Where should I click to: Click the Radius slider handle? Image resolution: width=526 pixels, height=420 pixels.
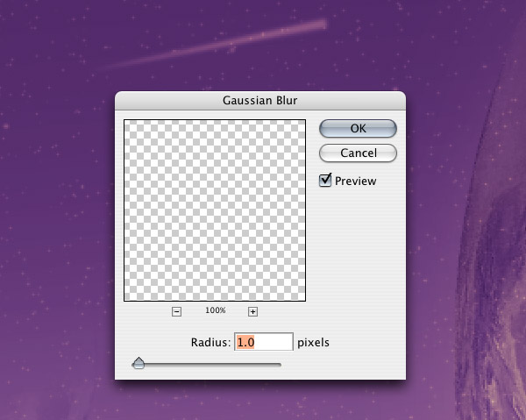[139, 363]
